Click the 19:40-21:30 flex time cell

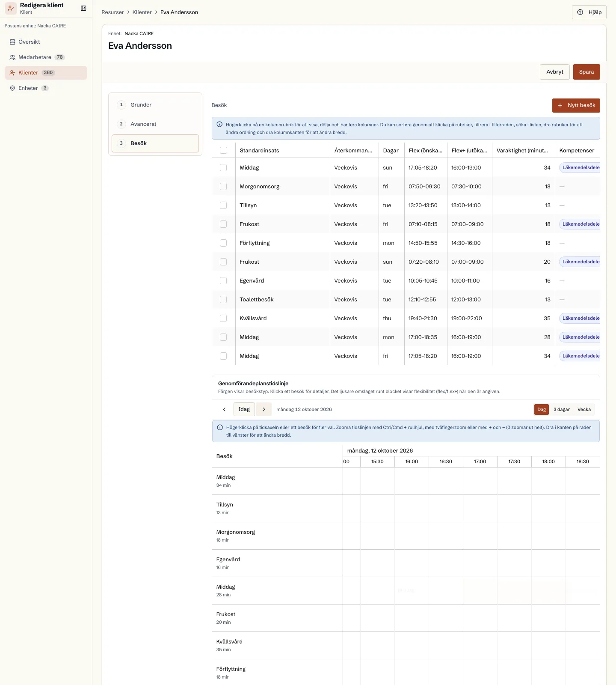pyautogui.click(x=426, y=318)
